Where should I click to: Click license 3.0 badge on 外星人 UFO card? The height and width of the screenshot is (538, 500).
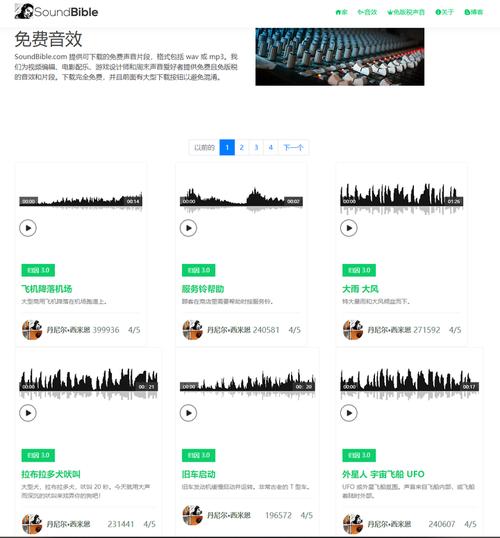click(359, 455)
